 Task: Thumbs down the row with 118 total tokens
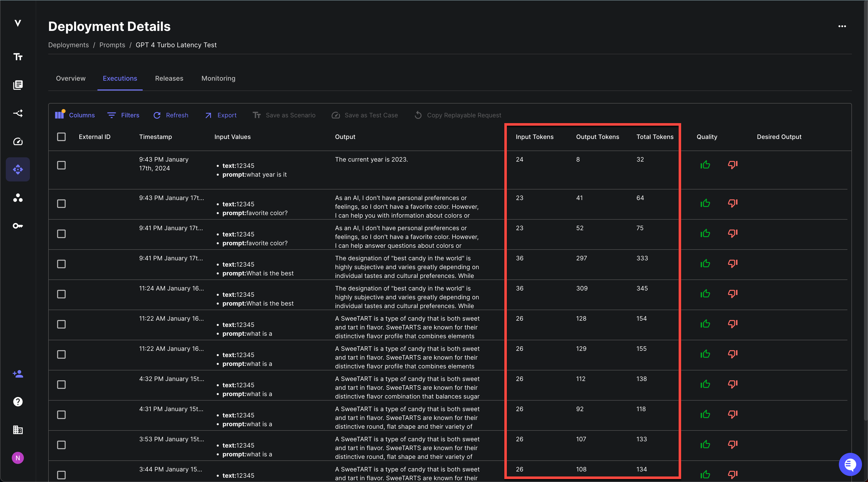pyautogui.click(x=733, y=414)
